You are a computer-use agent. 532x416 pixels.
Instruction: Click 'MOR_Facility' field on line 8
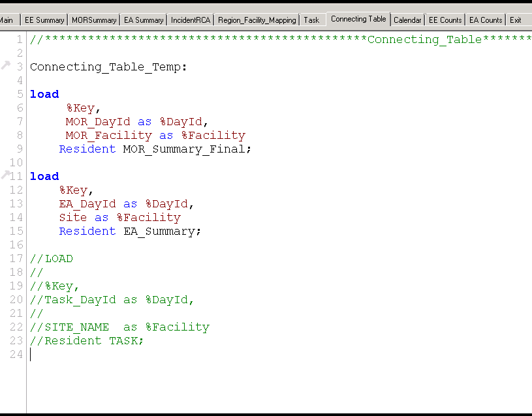click(109, 135)
